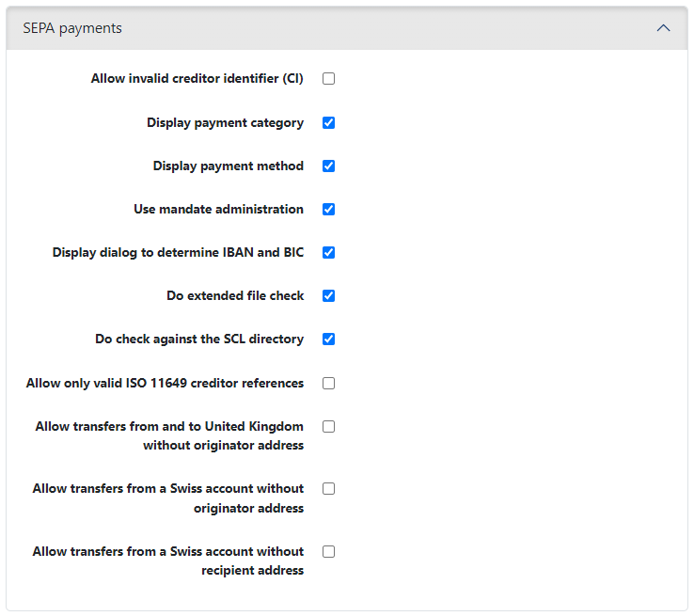Image resolution: width=694 pixels, height=616 pixels.
Task: Collapse the SEPA payments panel chevron
Action: (663, 28)
